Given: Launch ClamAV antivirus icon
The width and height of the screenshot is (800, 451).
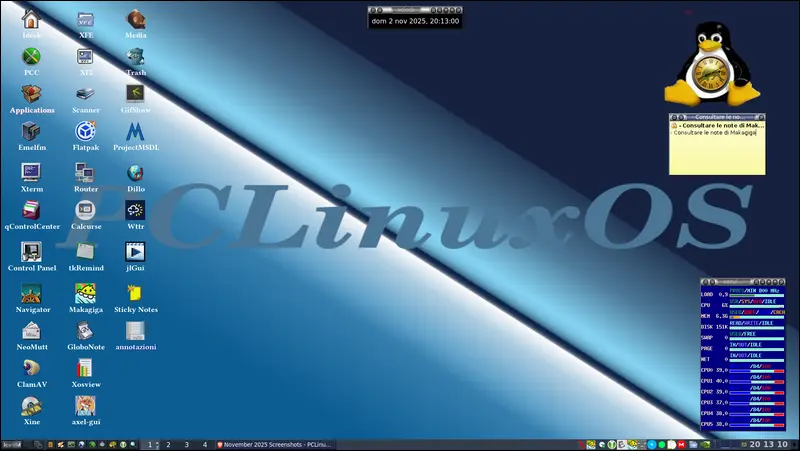Looking at the screenshot, I should tap(31, 368).
